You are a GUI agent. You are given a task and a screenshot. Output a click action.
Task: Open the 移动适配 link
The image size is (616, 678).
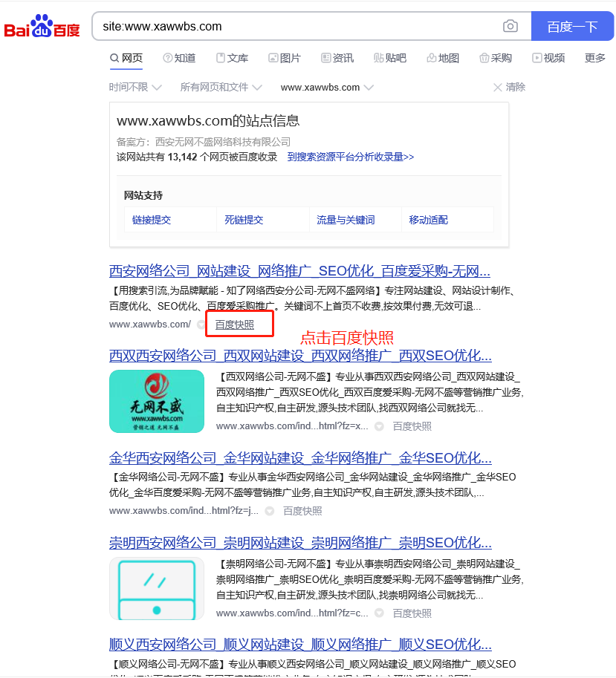(428, 220)
